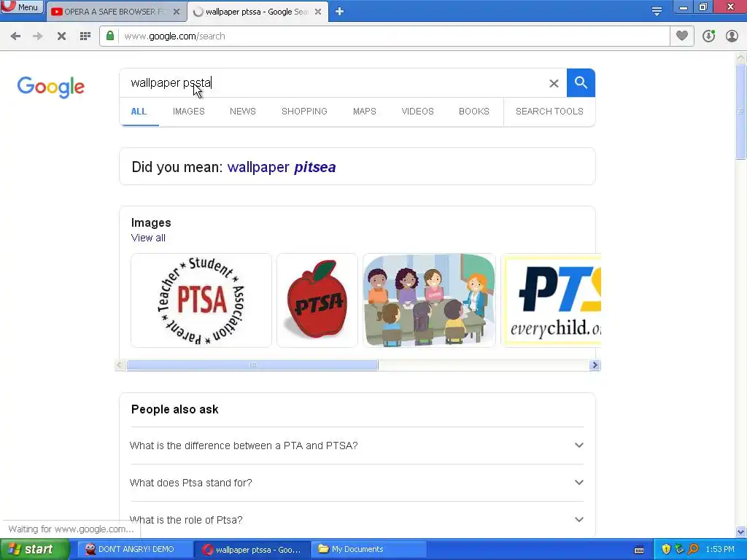Viewport: 747px width, 560px height.
Task: Switch to MAPS results tab
Action: pos(365,112)
